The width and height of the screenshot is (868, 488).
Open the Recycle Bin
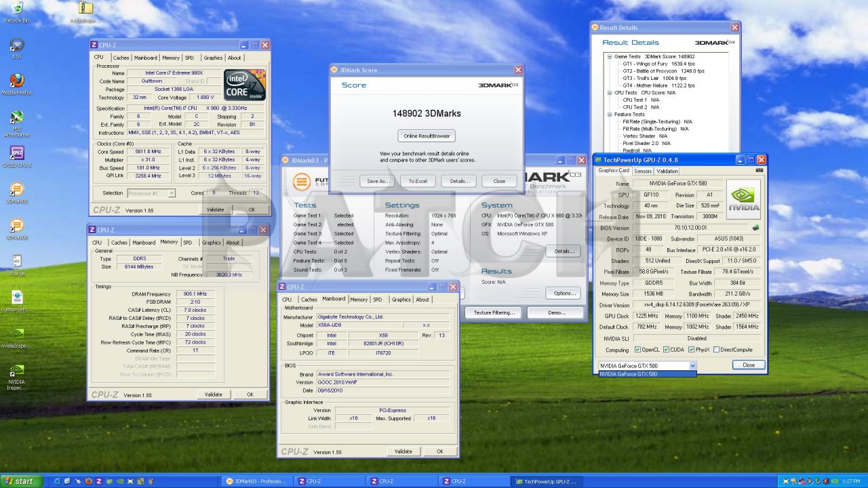pyautogui.click(x=17, y=9)
